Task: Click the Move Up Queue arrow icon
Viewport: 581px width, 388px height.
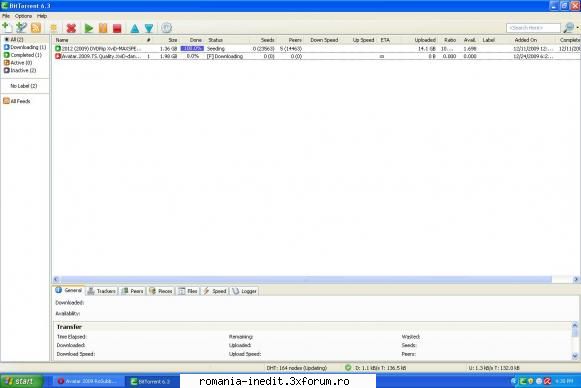Action: [135, 28]
